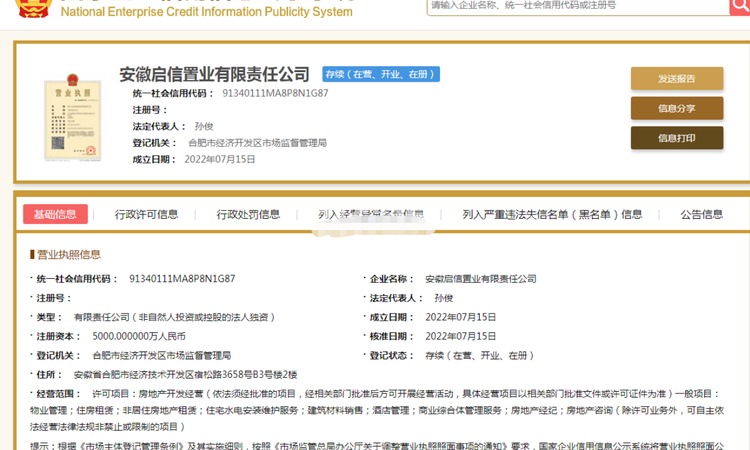750x450 pixels.
Task: Open 列入经营异常名录信息 tab
Action: 371,214
